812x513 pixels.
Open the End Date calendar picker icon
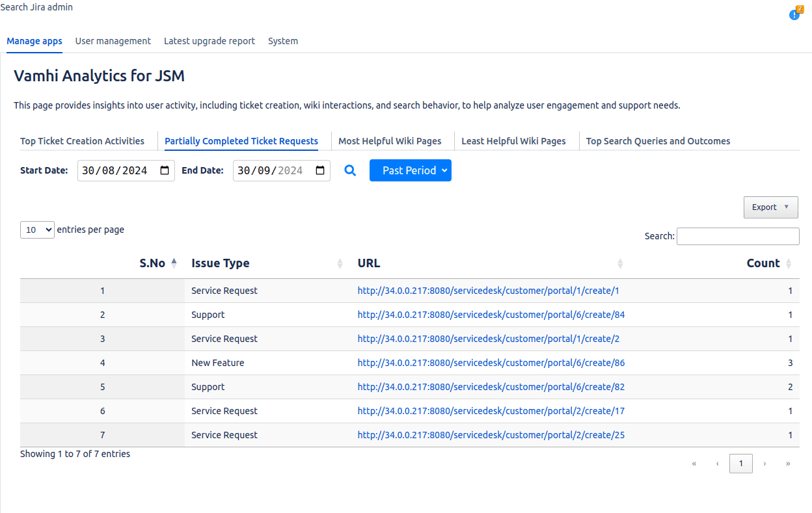click(x=320, y=170)
